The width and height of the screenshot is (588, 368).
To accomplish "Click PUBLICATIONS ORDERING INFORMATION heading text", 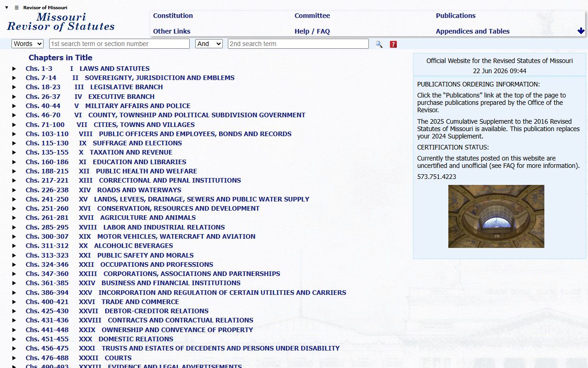I will 479,84.
